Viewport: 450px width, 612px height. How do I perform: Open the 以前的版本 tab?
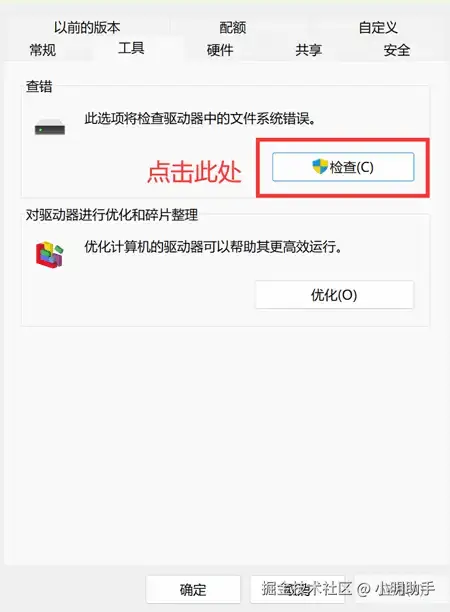[87, 28]
